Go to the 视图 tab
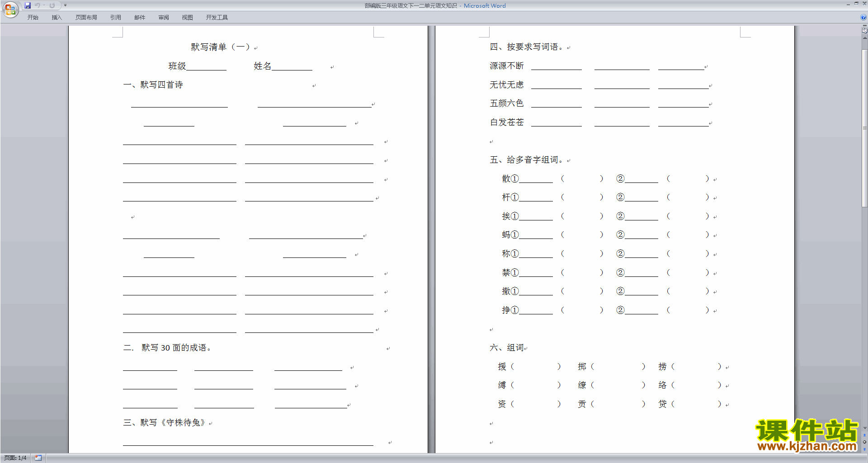This screenshot has height=463, width=868. click(188, 18)
